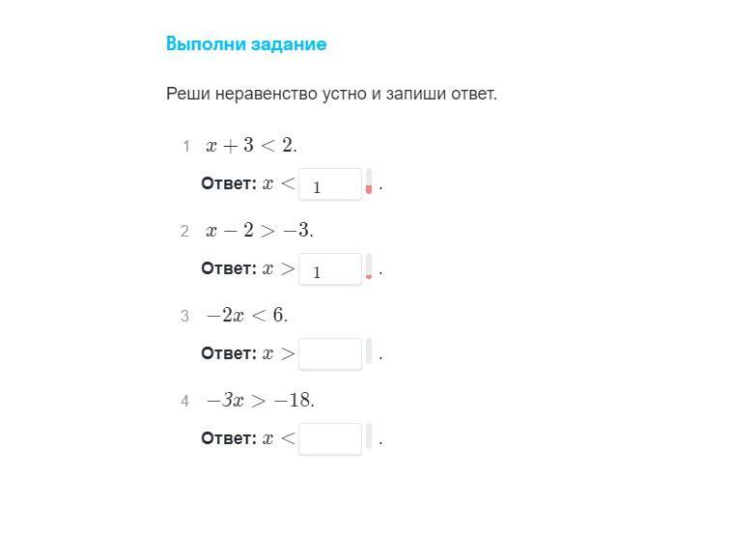
Task: Click the item number 4 marker
Action: point(184,401)
